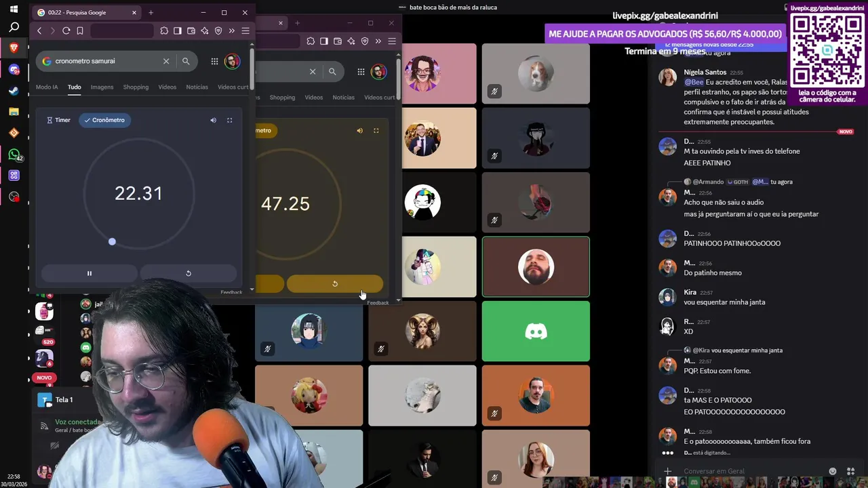
Task: Open Google account avatar in front window
Action: [x=232, y=61]
